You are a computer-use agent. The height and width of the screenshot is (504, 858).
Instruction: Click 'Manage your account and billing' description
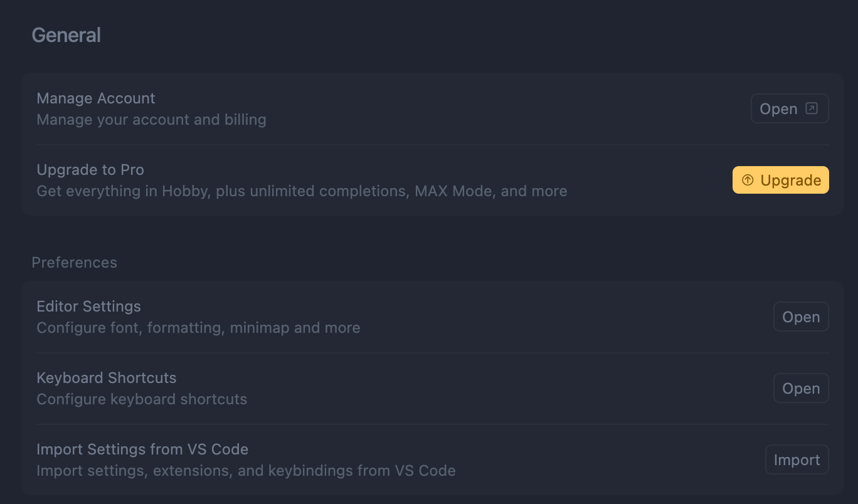(152, 120)
